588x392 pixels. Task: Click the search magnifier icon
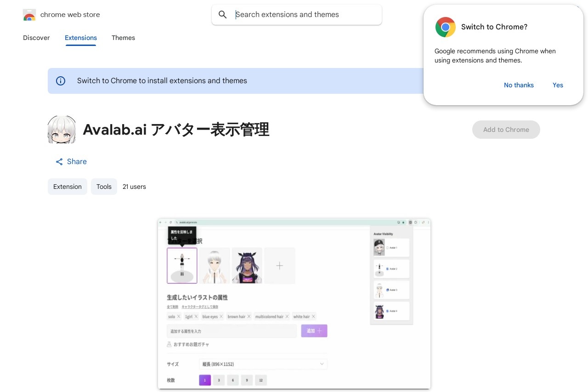(x=223, y=15)
